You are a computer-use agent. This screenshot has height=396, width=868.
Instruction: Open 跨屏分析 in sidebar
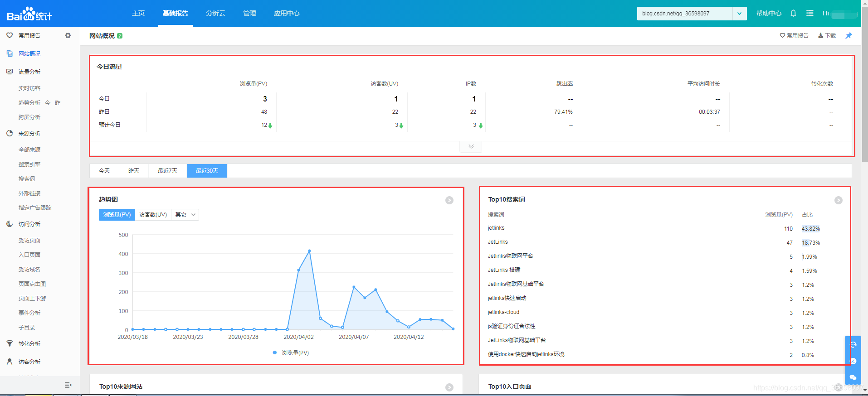(x=29, y=117)
